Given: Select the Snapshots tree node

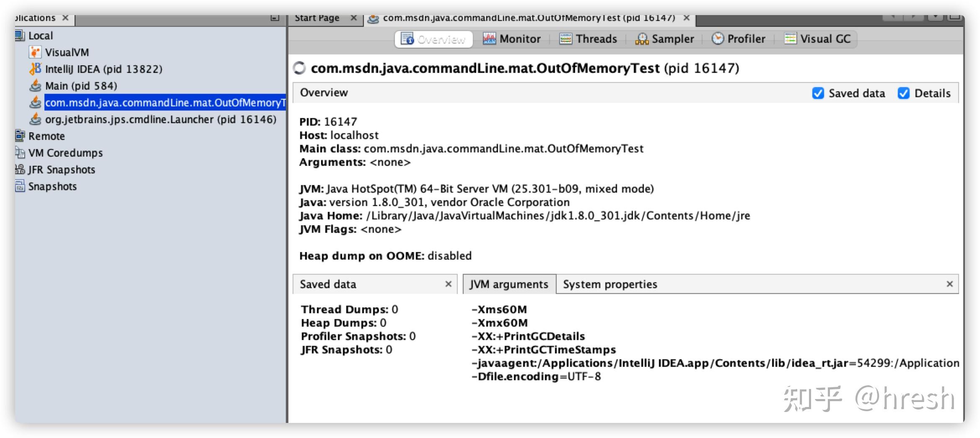Looking at the screenshot, I should pos(52,186).
